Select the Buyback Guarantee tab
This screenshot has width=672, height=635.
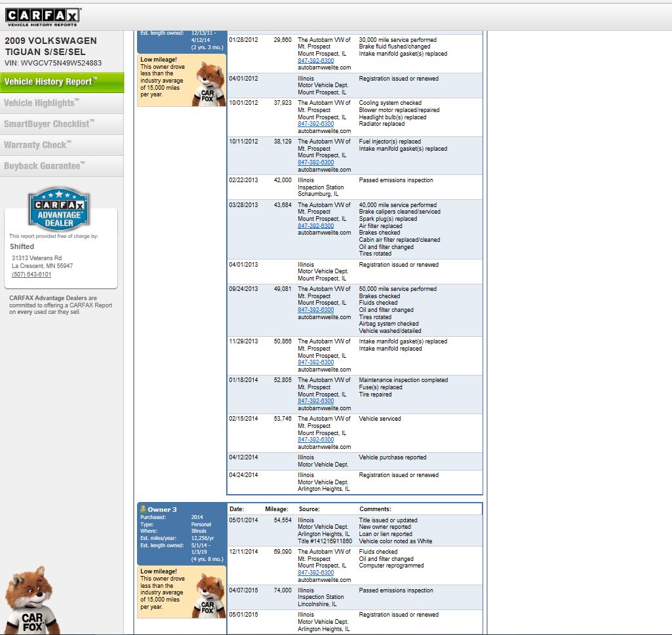tap(62, 166)
